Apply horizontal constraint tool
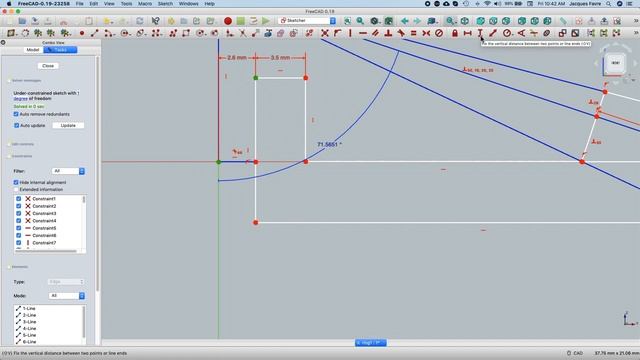This screenshot has width=640, height=360. coord(363,33)
